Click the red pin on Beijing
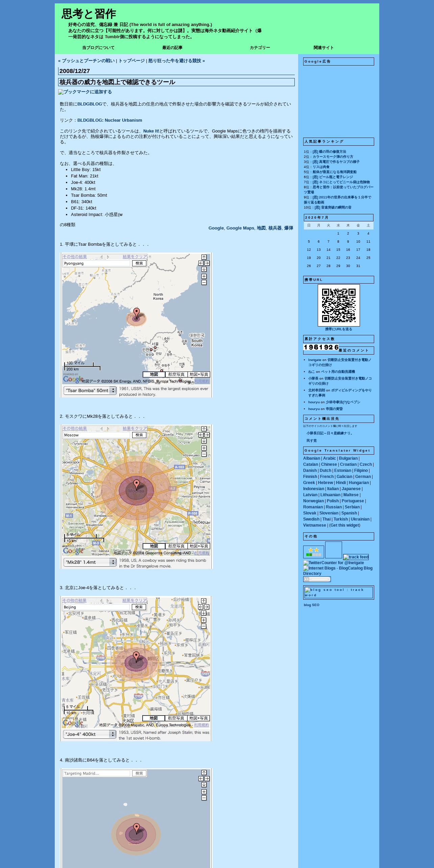This screenshot has width=434, height=868. coord(136,657)
